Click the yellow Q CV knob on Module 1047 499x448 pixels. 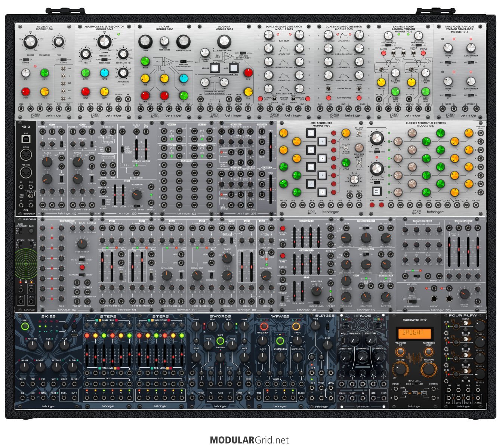[x=104, y=92]
